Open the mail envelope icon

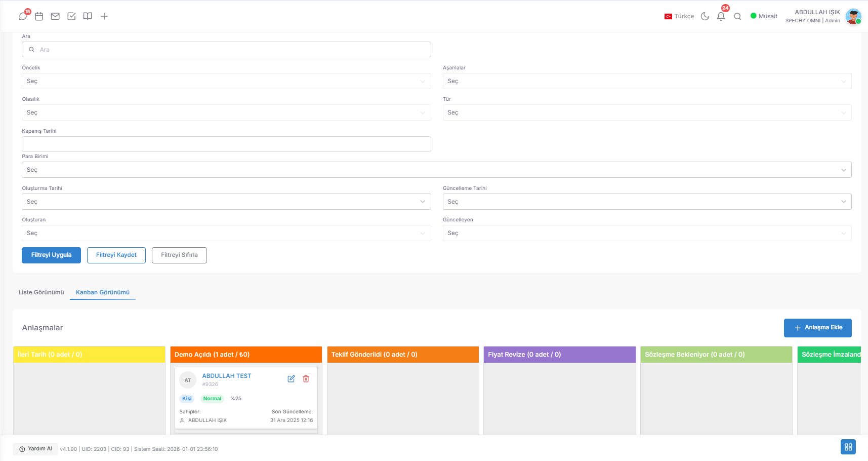[x=55, y=16]
